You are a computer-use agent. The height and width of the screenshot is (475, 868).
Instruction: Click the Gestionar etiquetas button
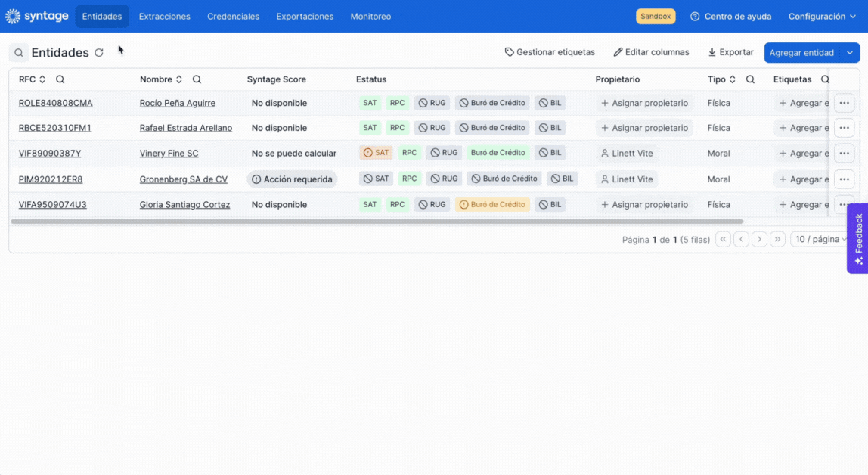click(550, 52)
